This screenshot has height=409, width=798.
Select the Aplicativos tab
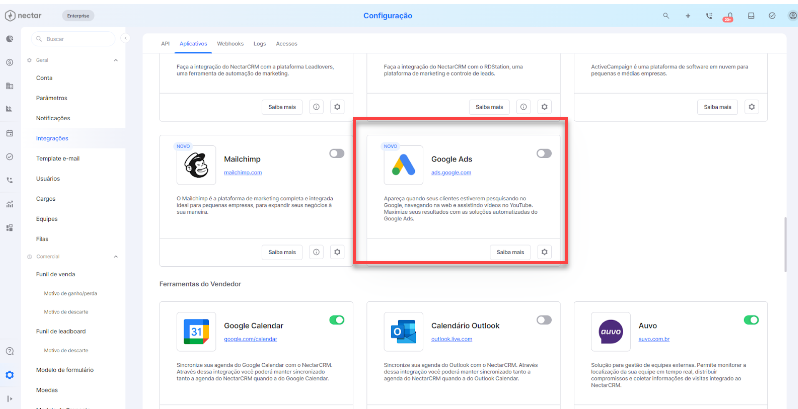[x=193, y=44]
